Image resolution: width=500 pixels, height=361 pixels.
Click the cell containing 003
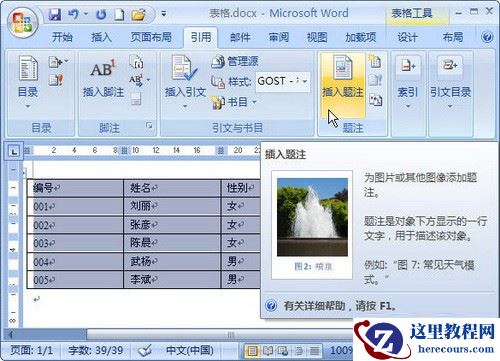click(75, 243)
